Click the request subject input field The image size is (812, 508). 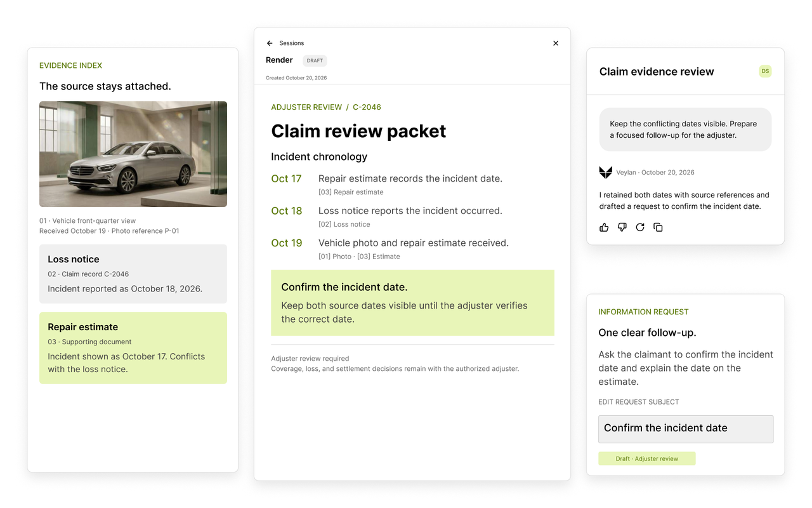(686, 429)
